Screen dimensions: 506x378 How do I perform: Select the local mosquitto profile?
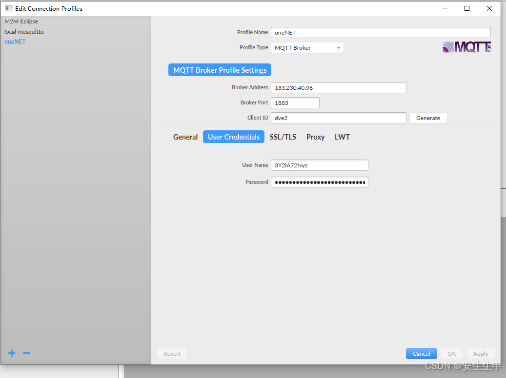click(x=24, y=32)
